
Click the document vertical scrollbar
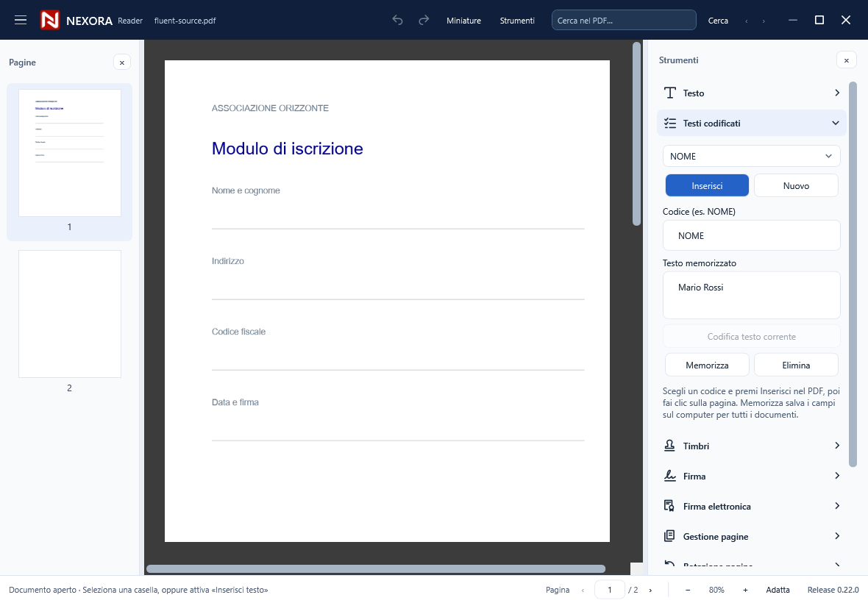pos(636,134)
